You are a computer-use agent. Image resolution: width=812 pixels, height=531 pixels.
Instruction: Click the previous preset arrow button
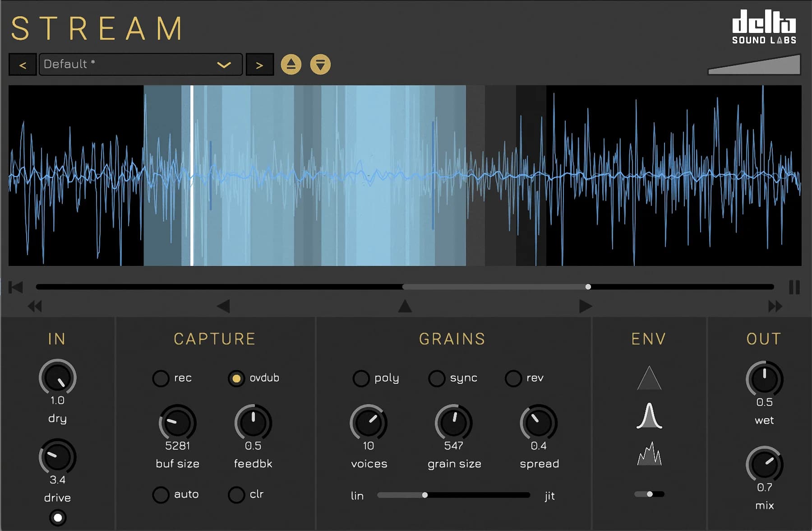(23, 64)
